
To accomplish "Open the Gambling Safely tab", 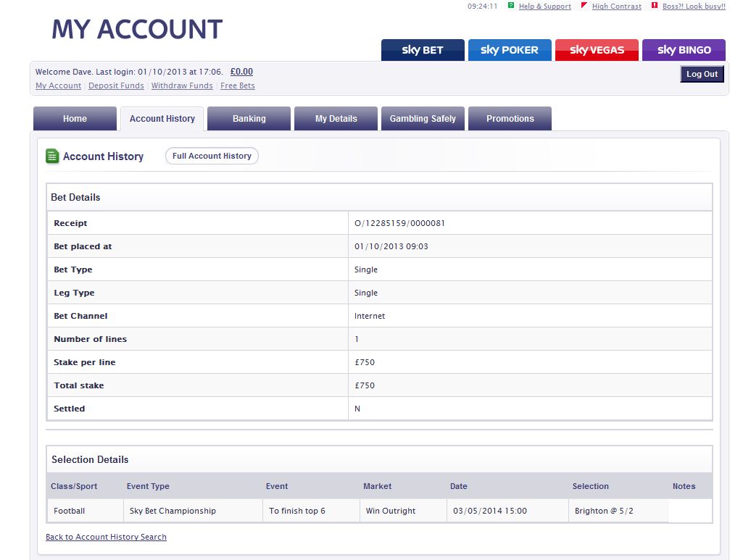I will pyautogui.click(x=423, y=119).
